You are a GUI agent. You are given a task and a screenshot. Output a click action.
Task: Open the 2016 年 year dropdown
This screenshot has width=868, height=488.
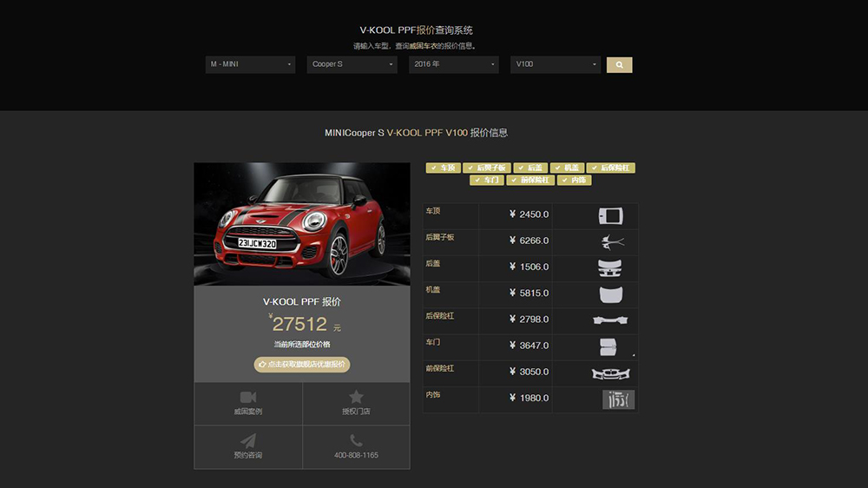tap(454, 64)
